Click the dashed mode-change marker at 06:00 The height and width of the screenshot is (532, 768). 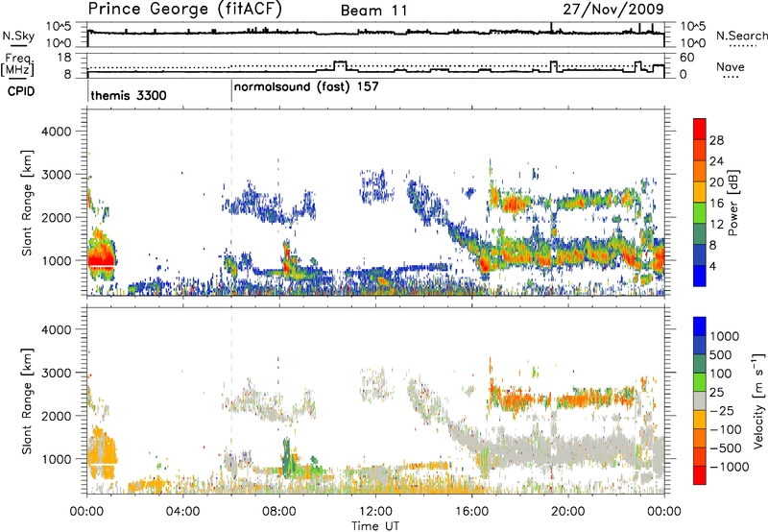tap(231, 203)
